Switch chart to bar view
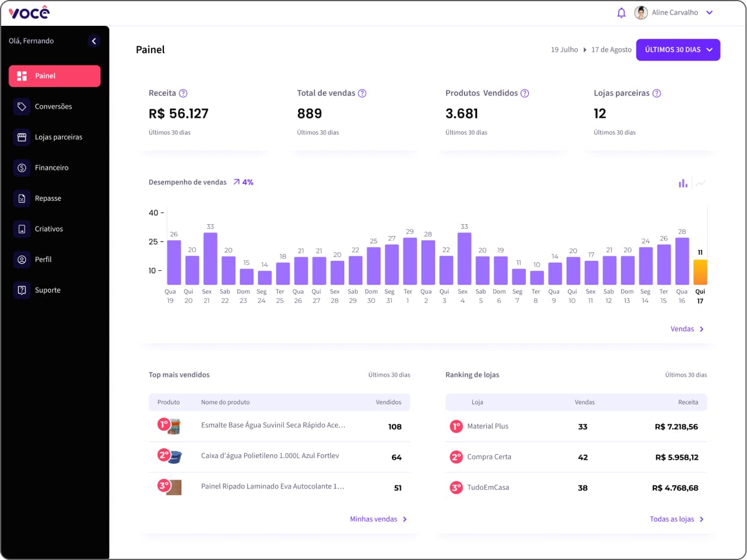747x560 pixels. (683, 183)
